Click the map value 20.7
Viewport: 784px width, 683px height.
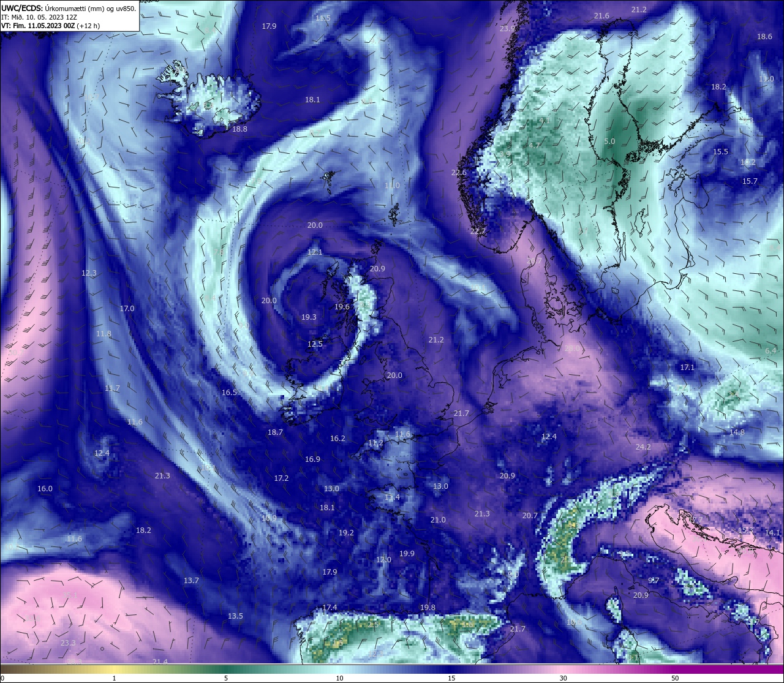click(530, 515)
